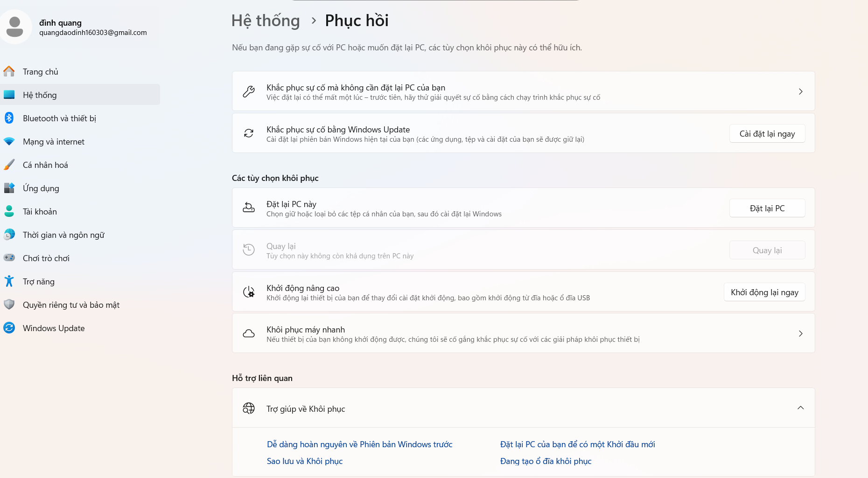Collapse the Trợ giúp về Khôi phục section
The height and width of the screenshot is (478, 868).
coord(800,408)
